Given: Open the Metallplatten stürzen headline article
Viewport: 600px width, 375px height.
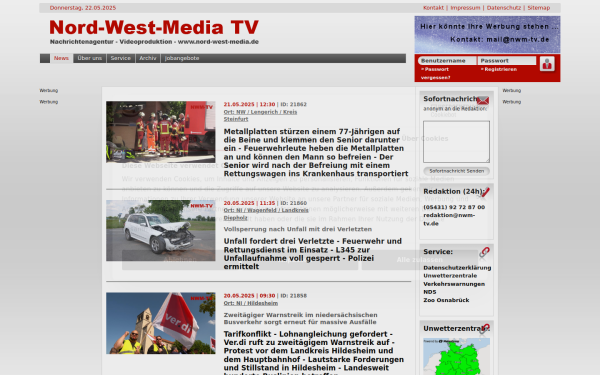Looking at the screenshot, I should pos(316,153).
